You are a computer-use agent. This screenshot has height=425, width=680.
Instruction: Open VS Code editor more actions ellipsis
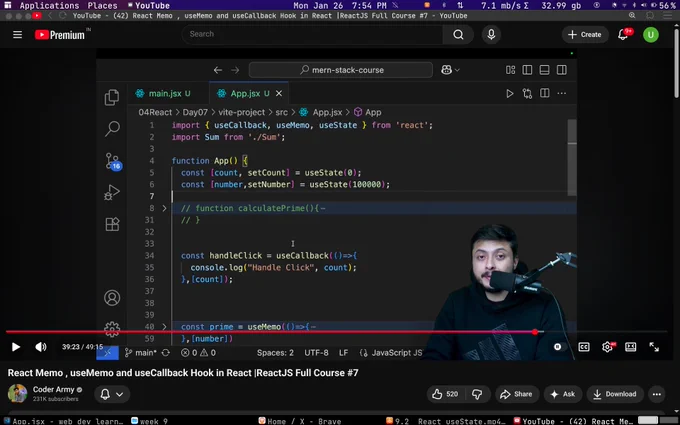tap(562, 93)
